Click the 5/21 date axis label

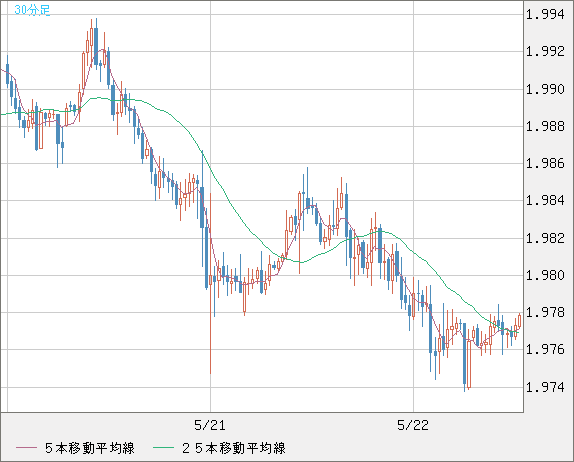pyautogui.click(x=210, y=425)
